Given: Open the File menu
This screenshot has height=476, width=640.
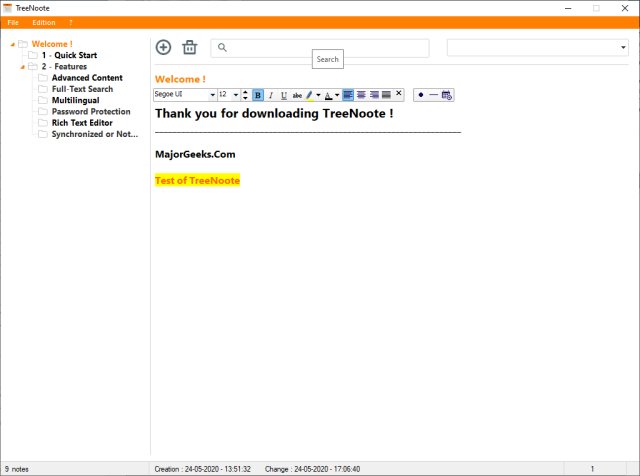Looking at the screenshot, I should (13, 22).
